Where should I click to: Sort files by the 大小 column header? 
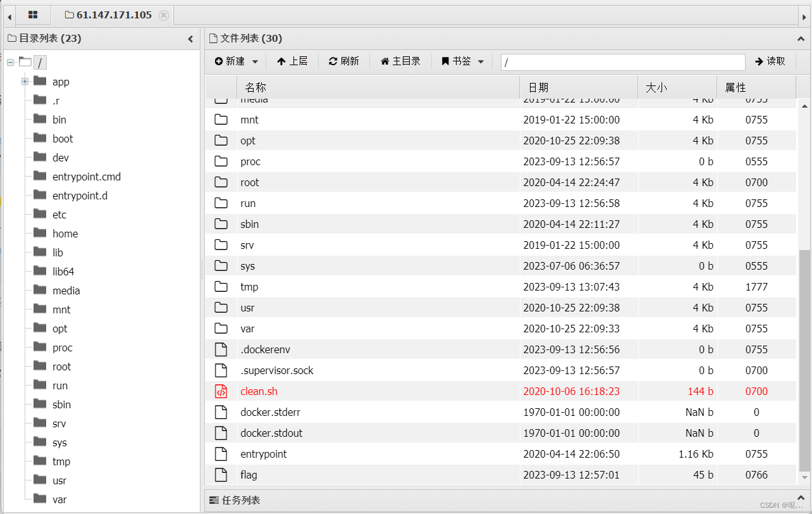coord(677,87)
